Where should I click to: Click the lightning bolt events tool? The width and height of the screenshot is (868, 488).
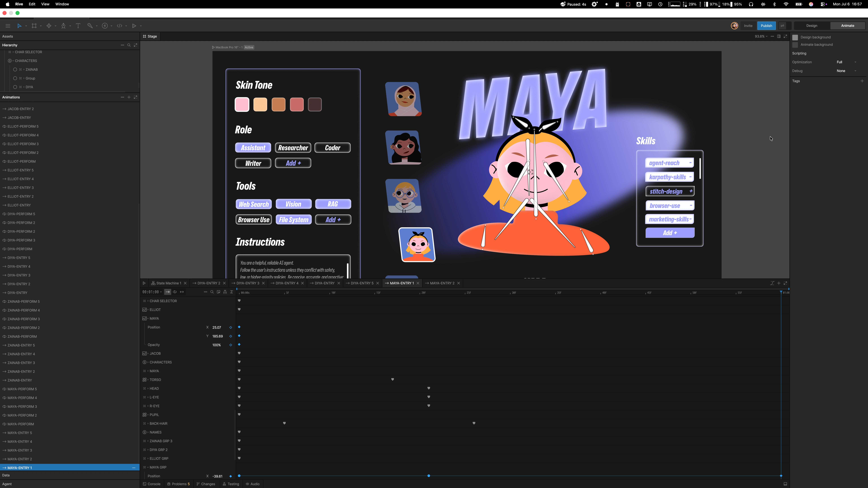(x=105, y=26)
